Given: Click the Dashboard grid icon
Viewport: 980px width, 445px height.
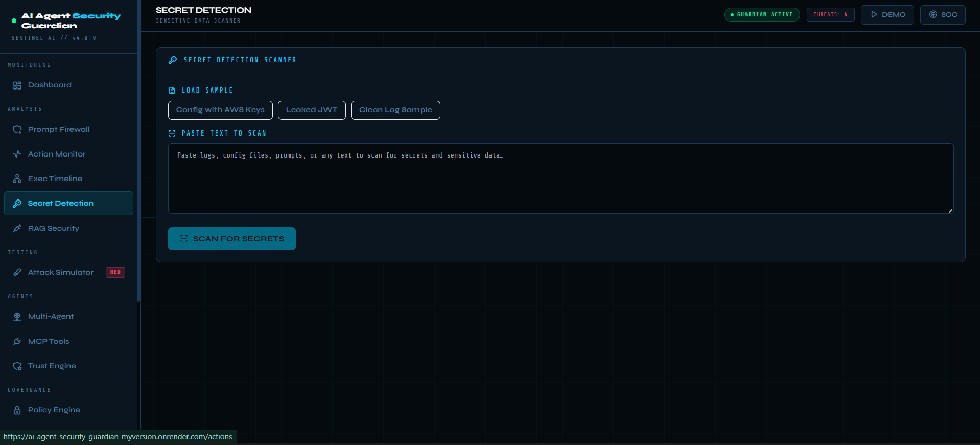Looking at the screenshot, I should (17, 85).
